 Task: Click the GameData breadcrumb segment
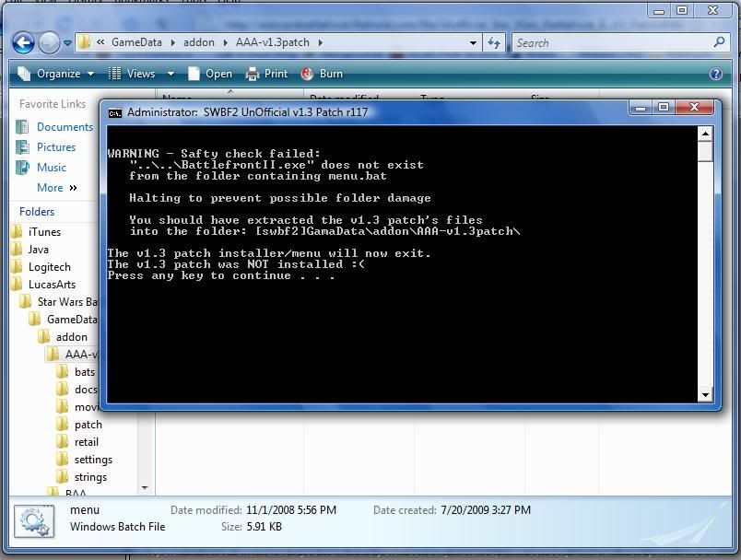pyautogui.click(x=136, y=42)
